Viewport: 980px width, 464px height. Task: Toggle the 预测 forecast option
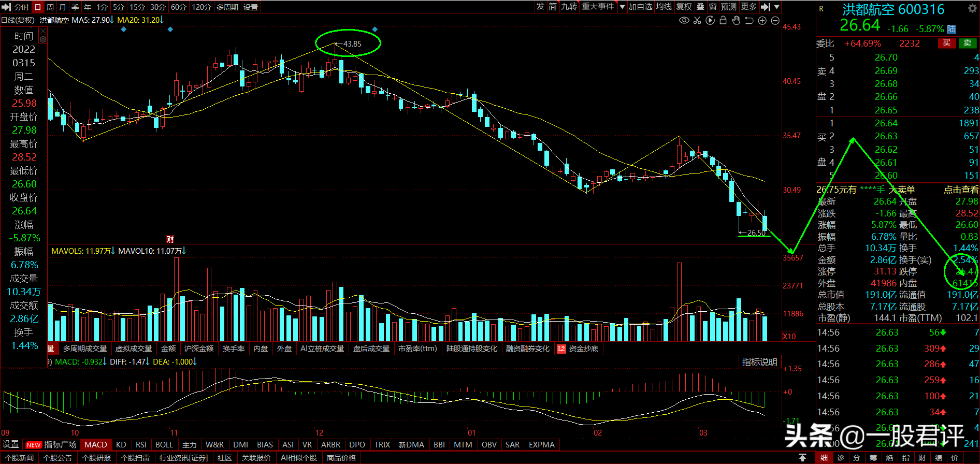tap(729, 7)
